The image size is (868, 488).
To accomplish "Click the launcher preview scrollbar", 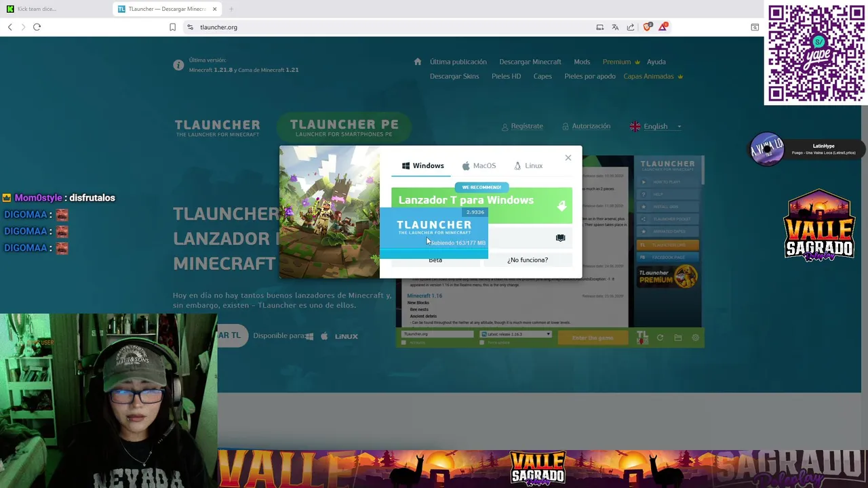I will [x=703, y=171].
